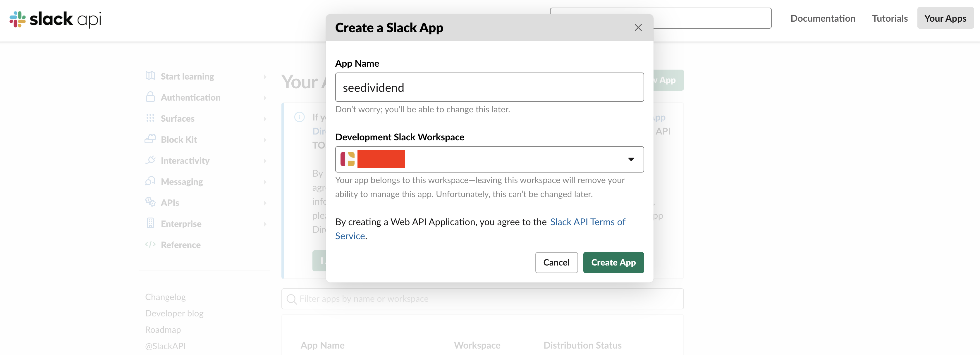Click the Enterprise building icon
This screenshot has height=355, width=980.
point(150,223)
